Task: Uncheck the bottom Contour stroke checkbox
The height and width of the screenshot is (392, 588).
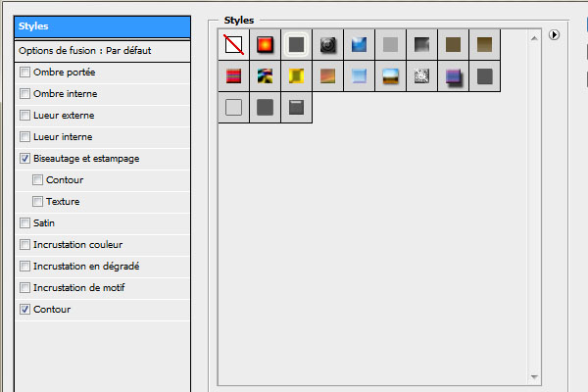Action: (24, 309)
